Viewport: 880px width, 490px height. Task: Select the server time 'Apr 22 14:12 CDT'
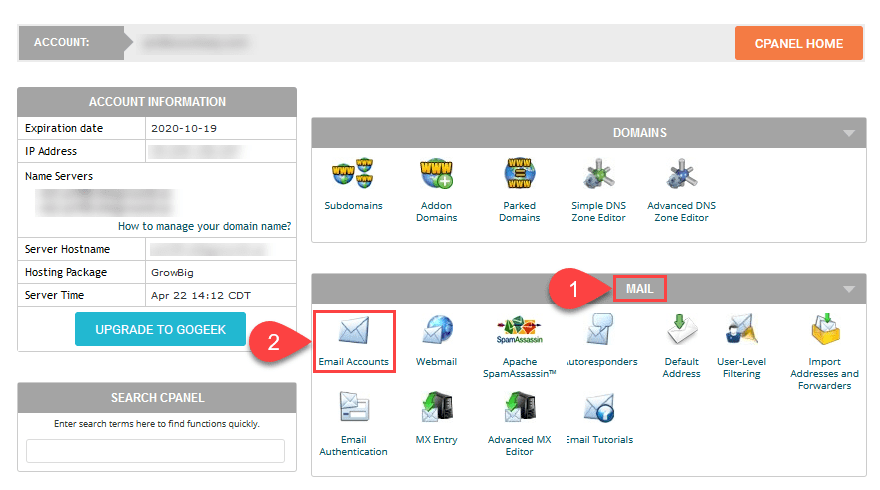(x=201, y=295)
